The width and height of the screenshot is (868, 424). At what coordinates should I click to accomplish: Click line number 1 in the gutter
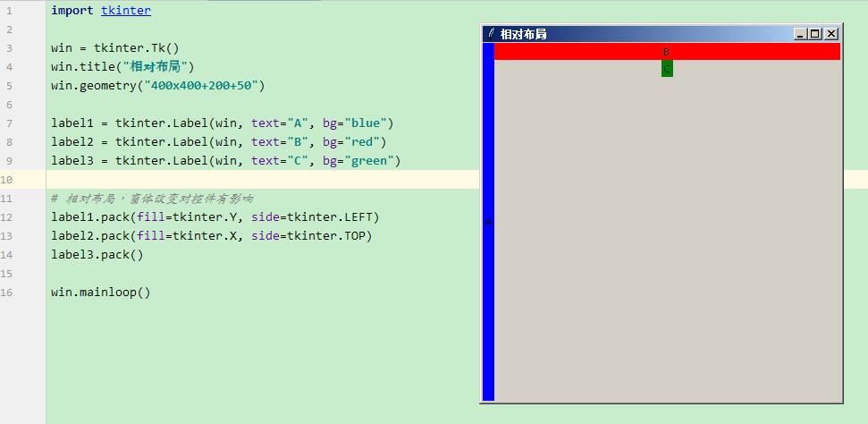tap(10, 11)
